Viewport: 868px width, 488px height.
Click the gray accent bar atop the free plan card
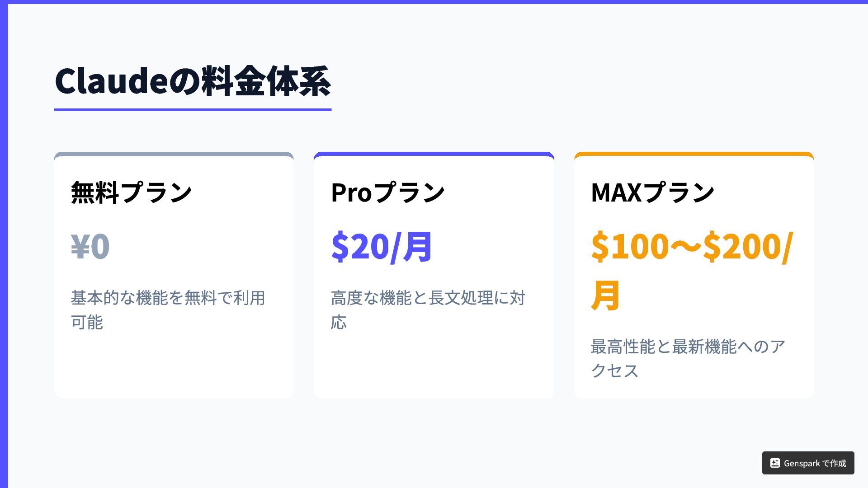point(174,154)
